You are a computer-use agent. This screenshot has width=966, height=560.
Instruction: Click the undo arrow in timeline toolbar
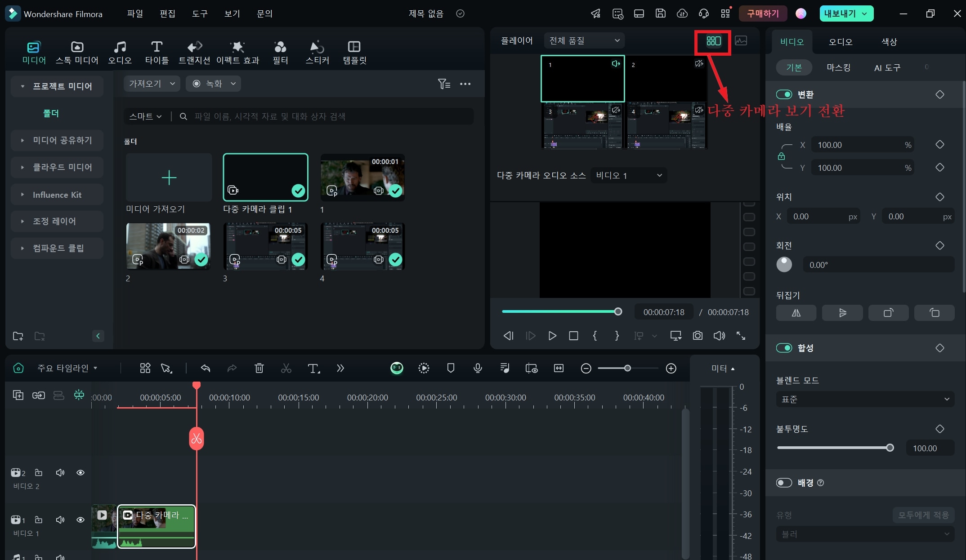click(206, 369)
